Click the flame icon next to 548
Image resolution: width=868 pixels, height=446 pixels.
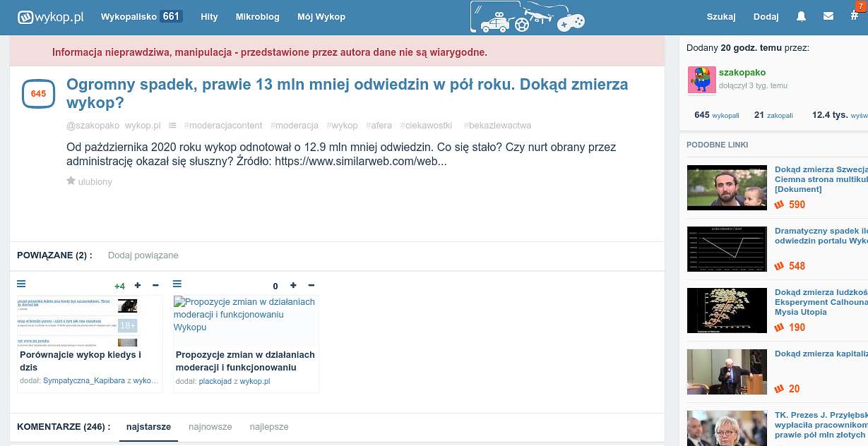pos(780,266)
